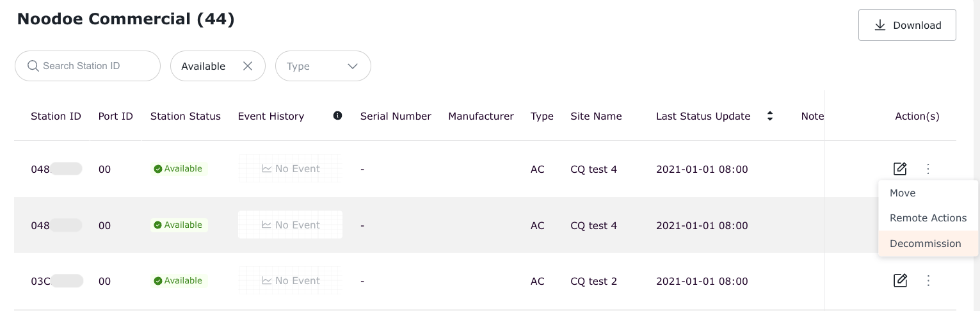Click the Event History info icon
980x311 pixels.
pyautogui.click(x=337, y=116)
